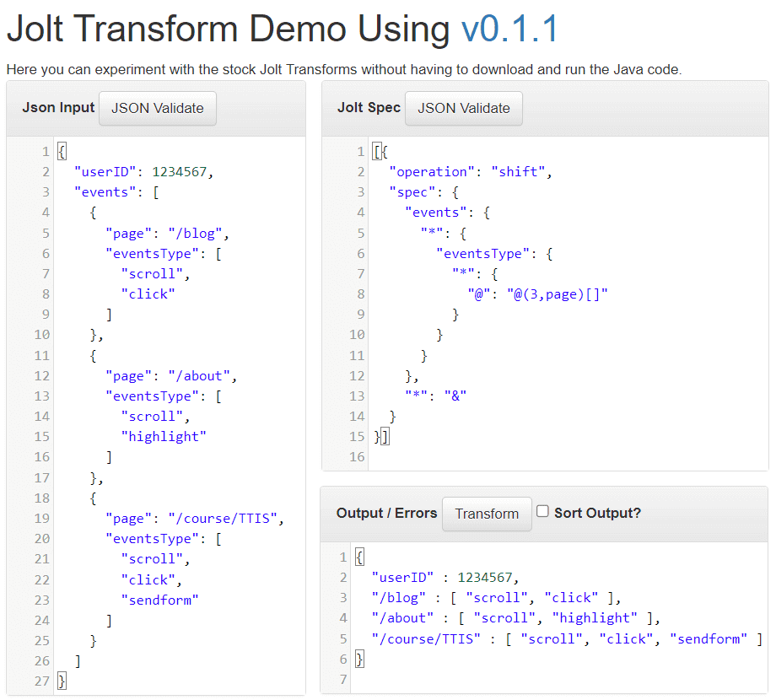Screen dimensions: 776x700
Task: Click the "userID" : 1234567 output line
Action: tap(445, 578)
